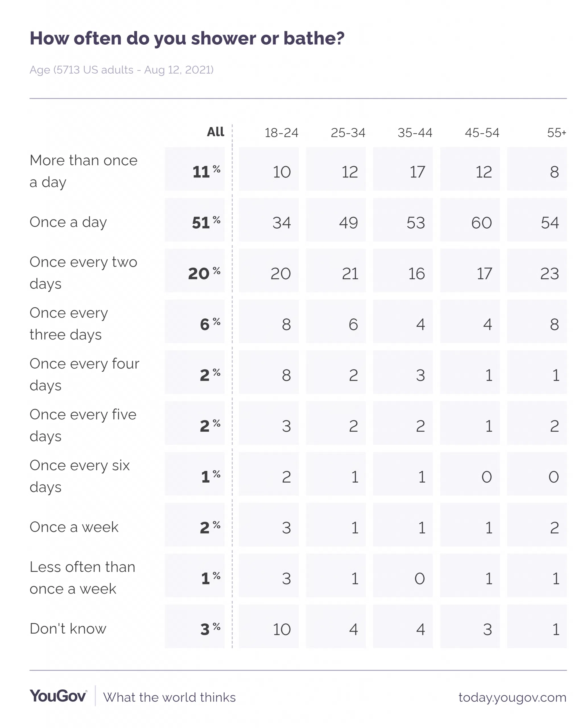Click the chart title about showering
581x728 pixels.
(x=187, y=38)
